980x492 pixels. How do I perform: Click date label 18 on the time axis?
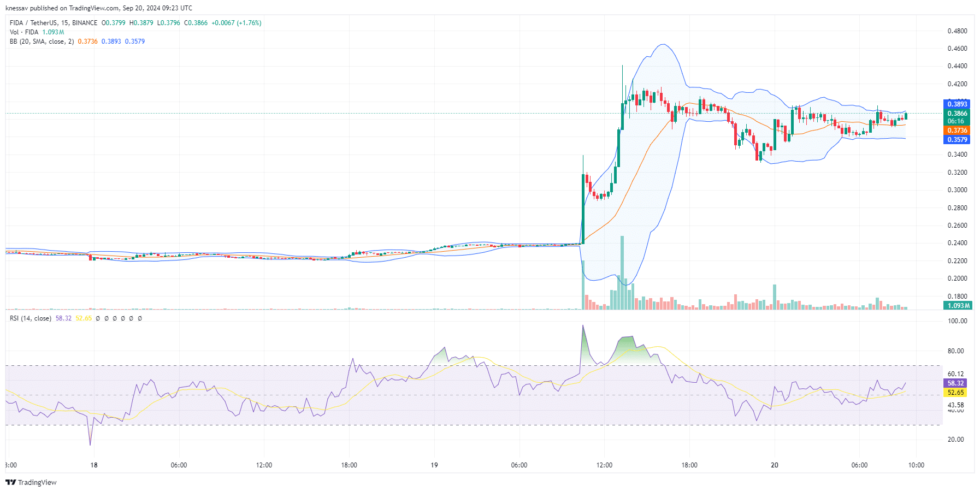coord(94,465)
